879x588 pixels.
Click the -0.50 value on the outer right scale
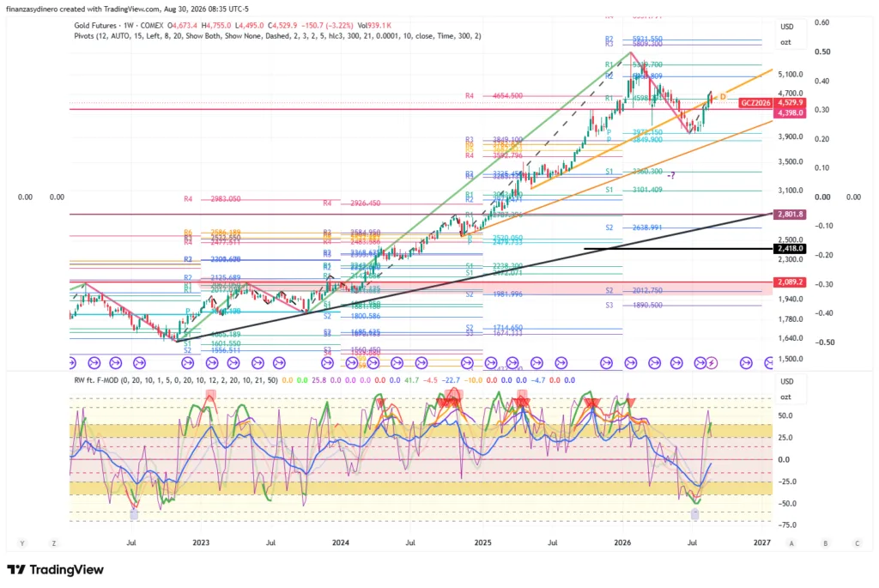[823, 342]
